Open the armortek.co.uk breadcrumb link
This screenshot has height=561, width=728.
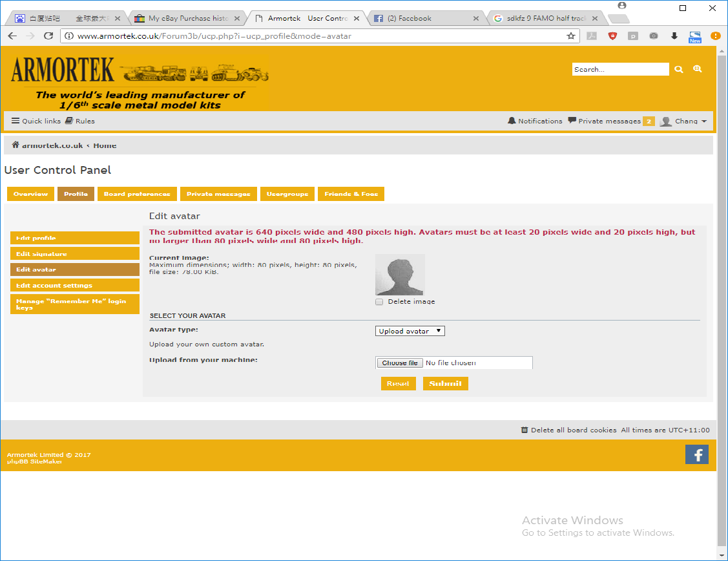click(x=52, y=145)
